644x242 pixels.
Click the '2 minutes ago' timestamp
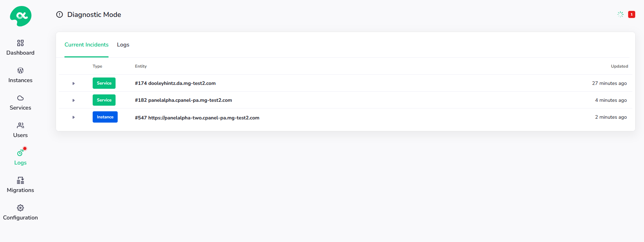(611, 117)
